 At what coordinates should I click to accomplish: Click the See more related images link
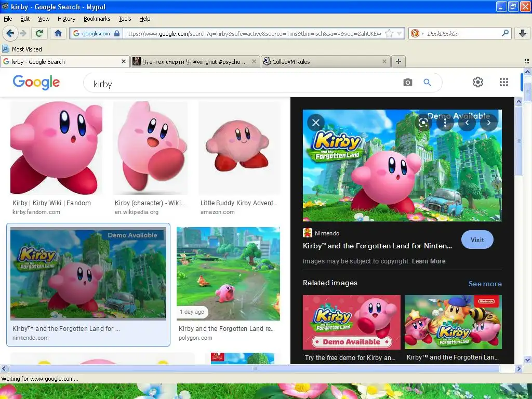click(485, 284)
